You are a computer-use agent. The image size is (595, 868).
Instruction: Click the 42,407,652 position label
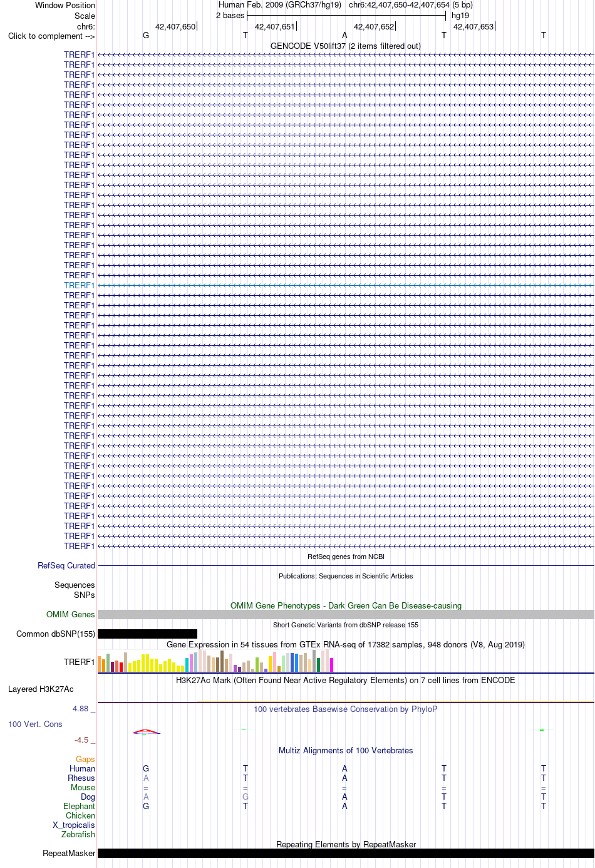click(374, 26)
